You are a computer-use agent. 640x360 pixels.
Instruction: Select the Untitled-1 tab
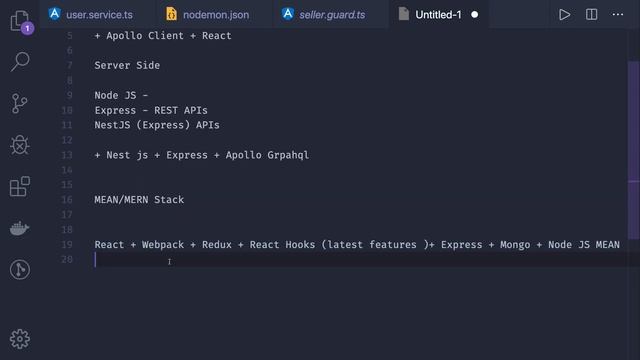pos(438,15)
